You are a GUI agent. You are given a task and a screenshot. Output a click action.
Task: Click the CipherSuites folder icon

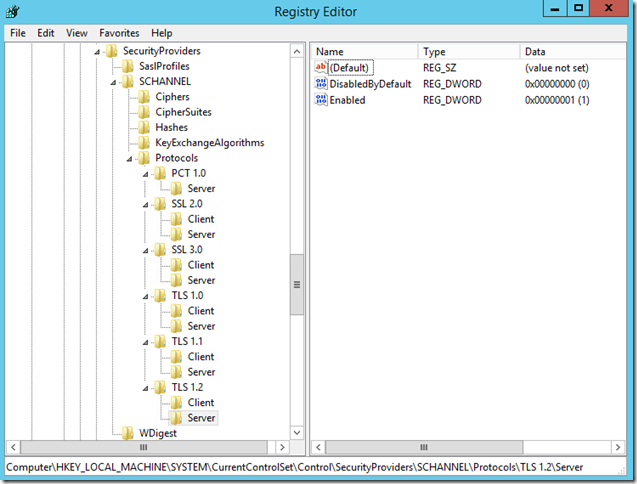tap(144, 112)
